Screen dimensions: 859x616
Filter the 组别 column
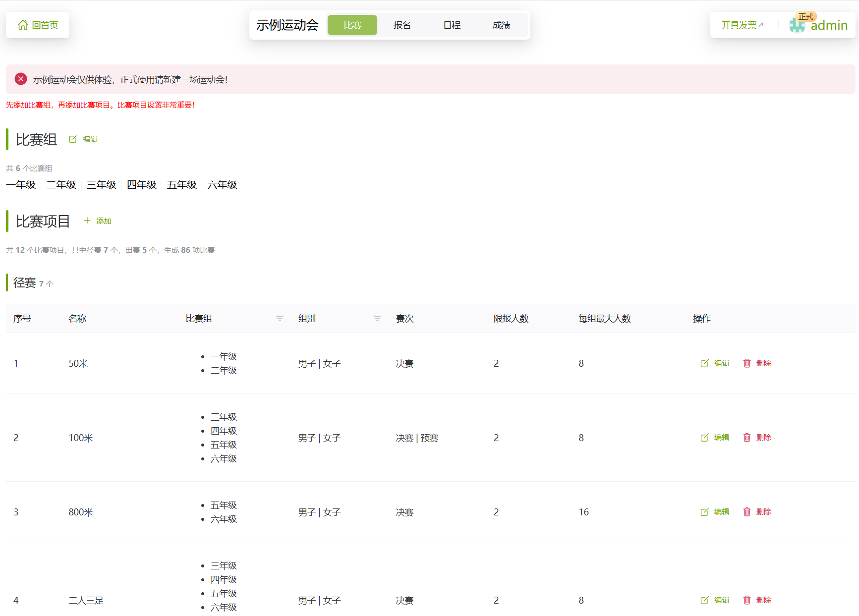[377, 318]
